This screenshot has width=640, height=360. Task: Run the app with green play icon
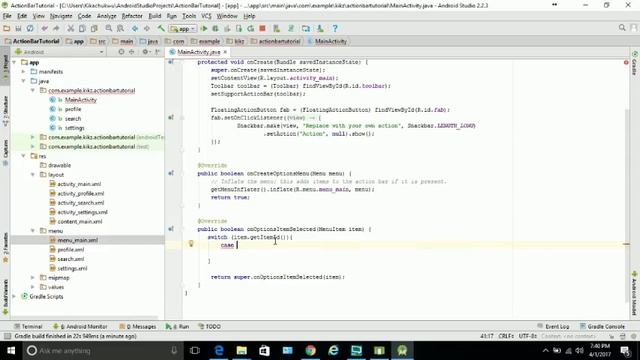tap(204, 29)
